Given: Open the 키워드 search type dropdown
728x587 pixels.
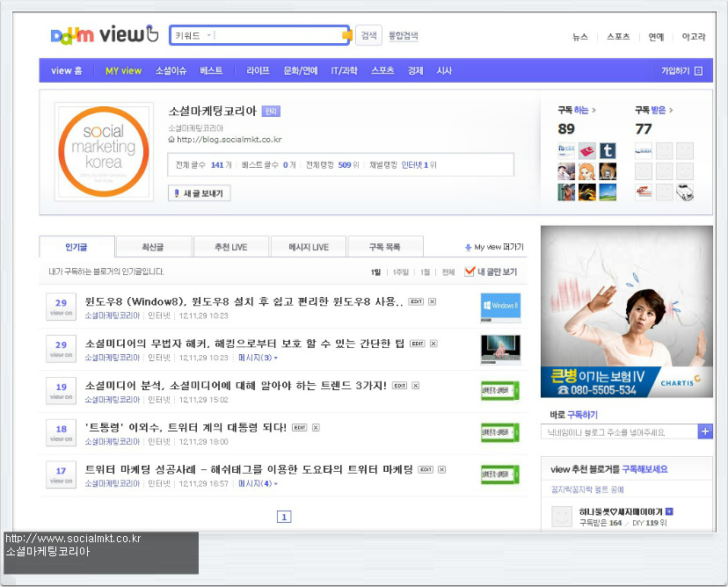Looking at the screenshot, I should 193,35.
